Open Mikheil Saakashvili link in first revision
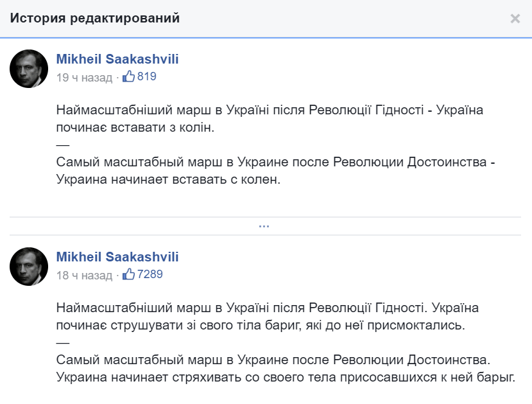The height and width of the screenshot is (404, 532). tap(117, 59)
